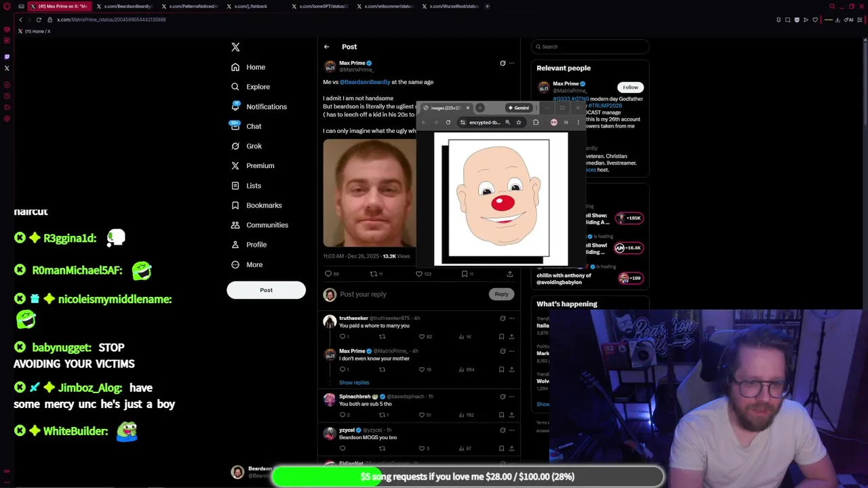Add new tab in Chrome popup window

479,108
